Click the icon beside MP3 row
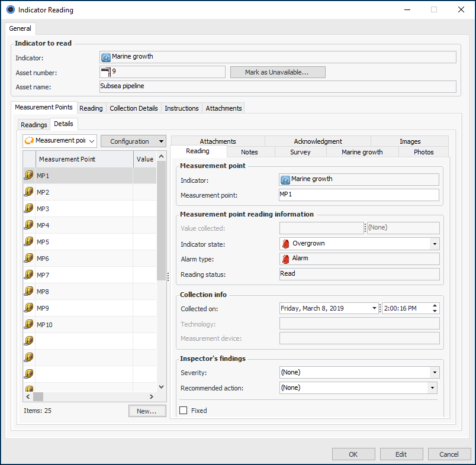476x465 pixels. pos(28,209)
